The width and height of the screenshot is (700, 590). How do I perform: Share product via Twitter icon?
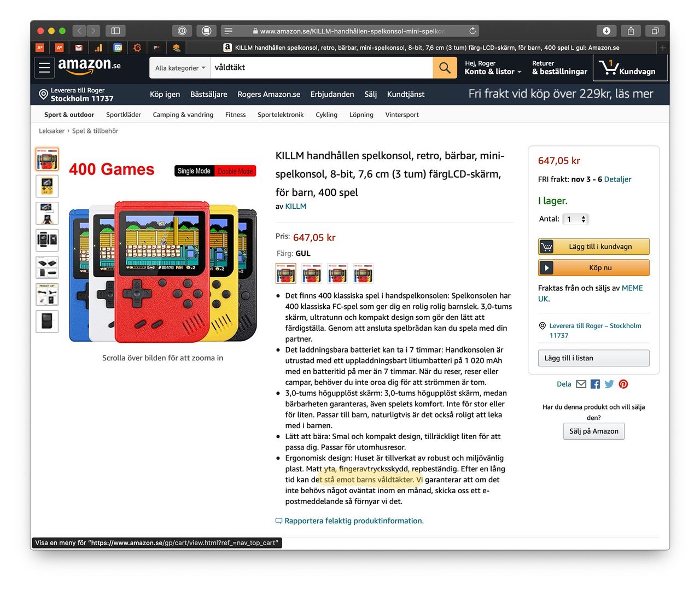click(x=609, y=384)
